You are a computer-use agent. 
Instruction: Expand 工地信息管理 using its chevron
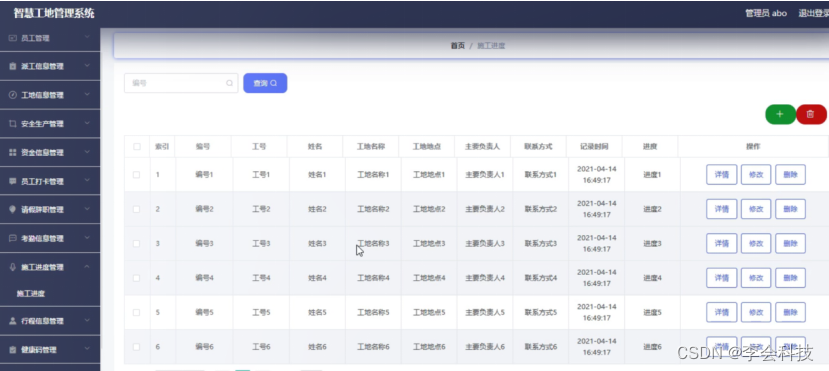[x=87, y=95]
